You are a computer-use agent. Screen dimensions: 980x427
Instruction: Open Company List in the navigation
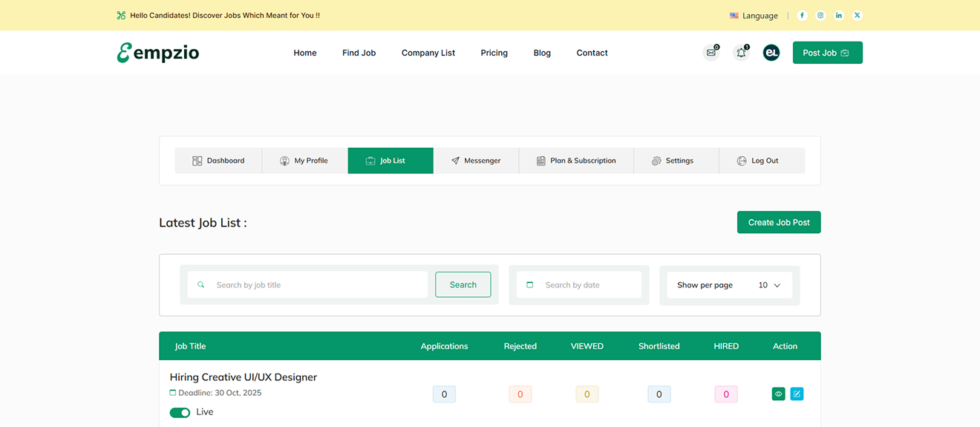point(428,53)
